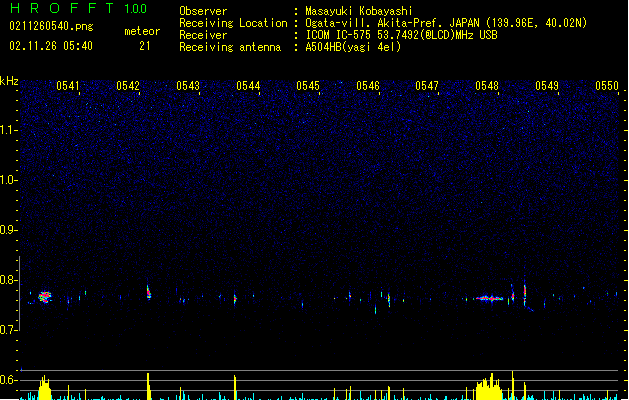Image resolution: width=629 pixels, height=400 pixels.
Task: Click the 0.8 kHz frequency label
Action: (8, 280)
